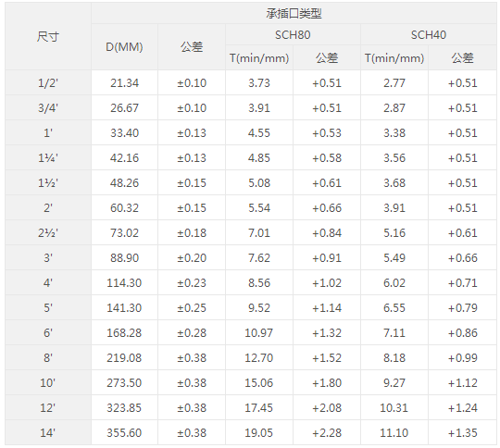Viewport: 500px width, 448px height.
Task: Click the 10.97 SCH80 thickness value
Action: click(259, 333)
